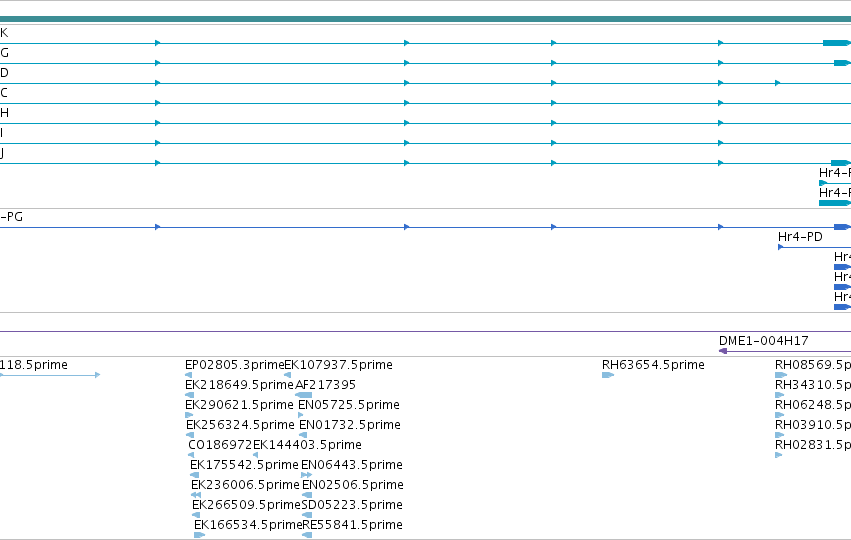851x540 pixels.
Task: Select the EN06443.5prime label
Action: tap(352, 465)
